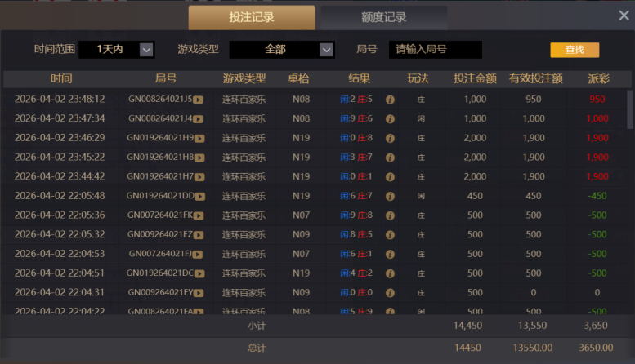This screenshot has width=635, height=364.
Task: Switch to the 额度记录 tab
Action: (x=384, y=17)
